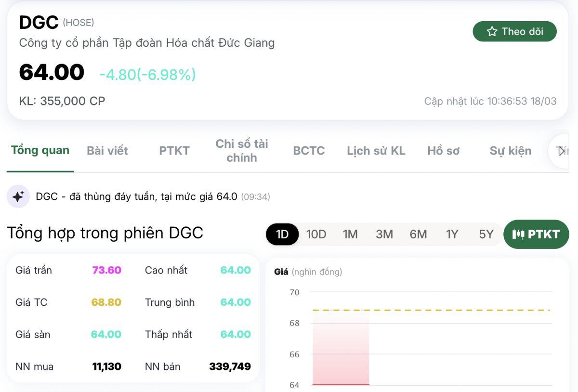578x392 pixels.
Task: Click the volume KL: 355,000 CP
Action: (x=62, y=101)
